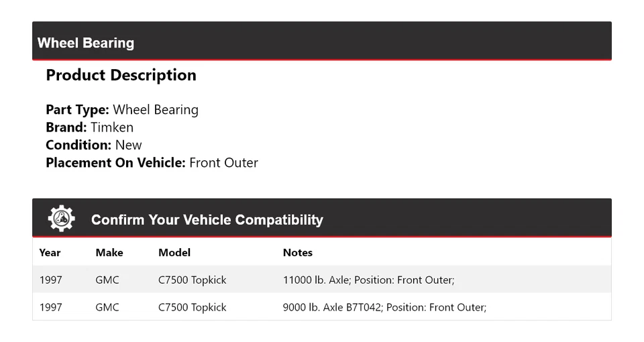Click the Confirm Your Vehicle Compatibility heading
Image resolution: width=644 pixels, height=342 pixels.
coord(207,220)
